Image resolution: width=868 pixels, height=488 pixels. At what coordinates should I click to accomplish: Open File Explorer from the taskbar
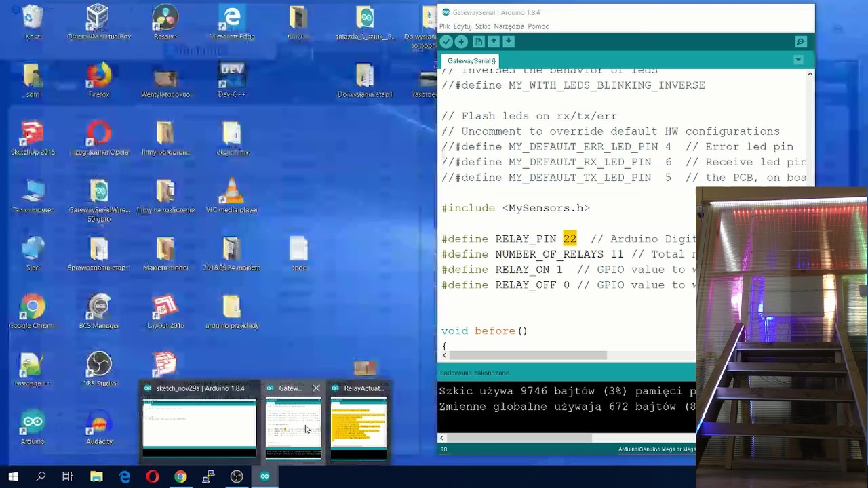click(x=96, y=476)
